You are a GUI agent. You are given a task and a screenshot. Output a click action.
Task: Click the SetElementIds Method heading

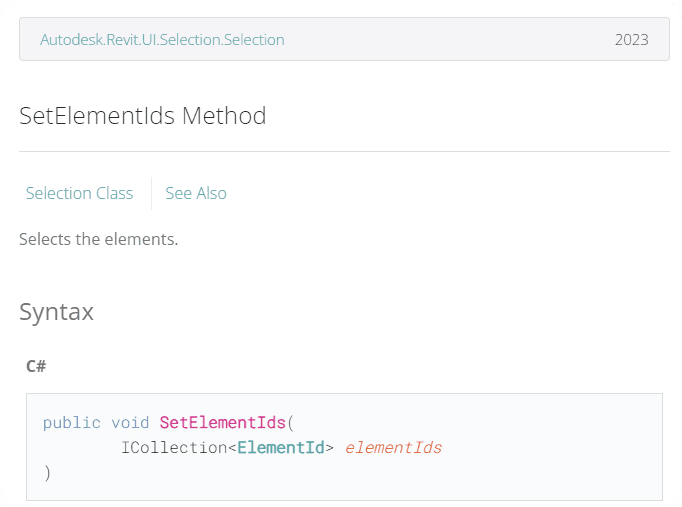click(143, 116)
